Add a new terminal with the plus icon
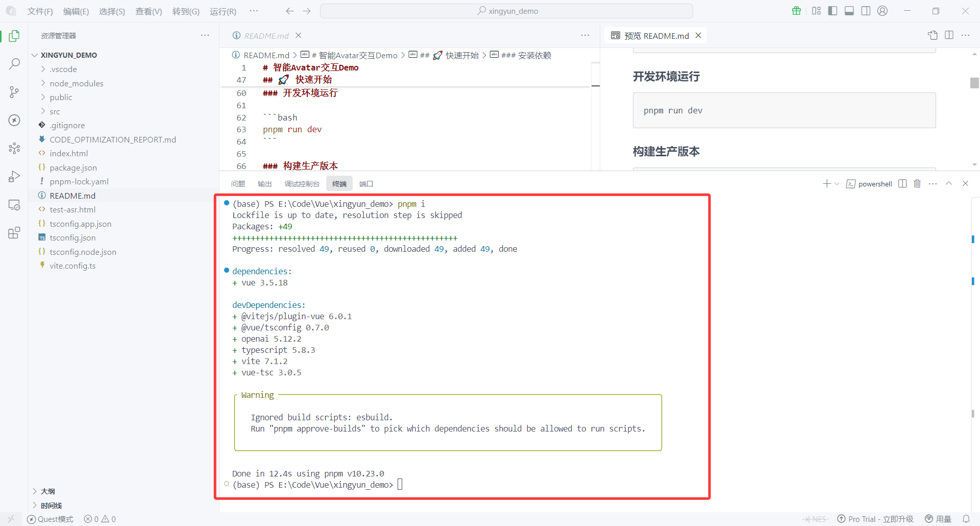The width and height of the screenshot is (980, 526). 827,184
